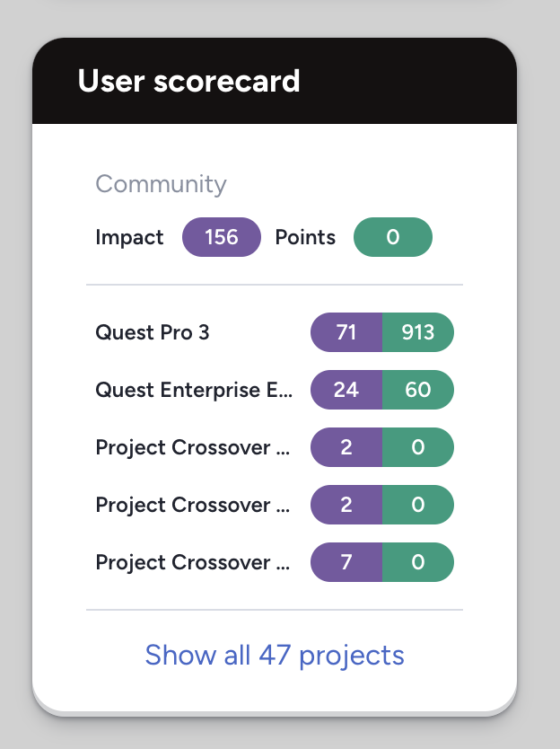Screen dimensions: 560x749
Task: Expand the first truncated Project Crossover name
Action: tap(194, 447)
